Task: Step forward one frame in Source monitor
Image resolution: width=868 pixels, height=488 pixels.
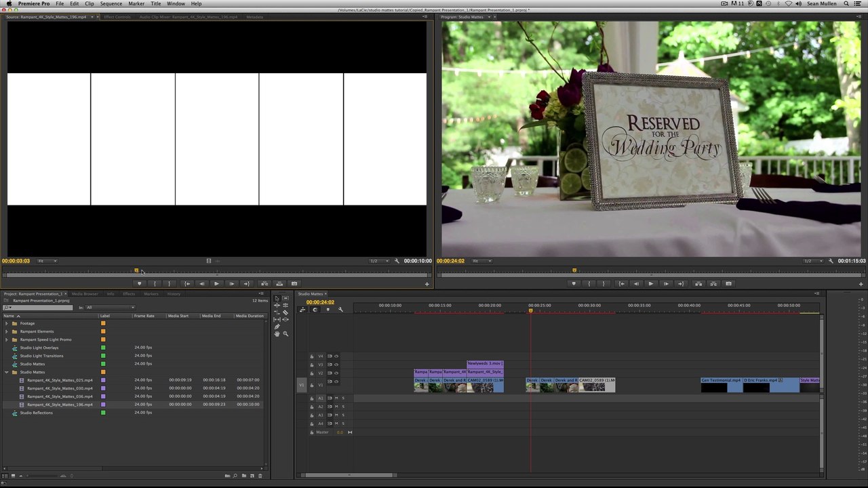Action: (x=231, y=283)
